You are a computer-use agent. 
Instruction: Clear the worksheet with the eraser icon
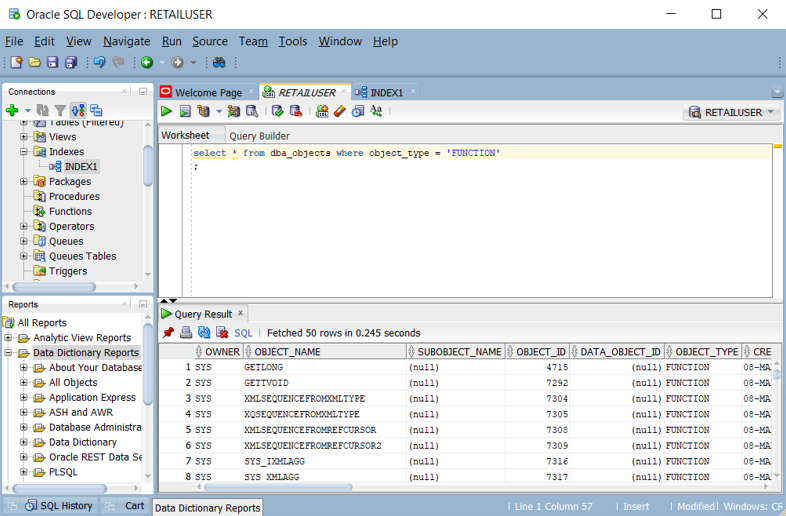[340, 112]
